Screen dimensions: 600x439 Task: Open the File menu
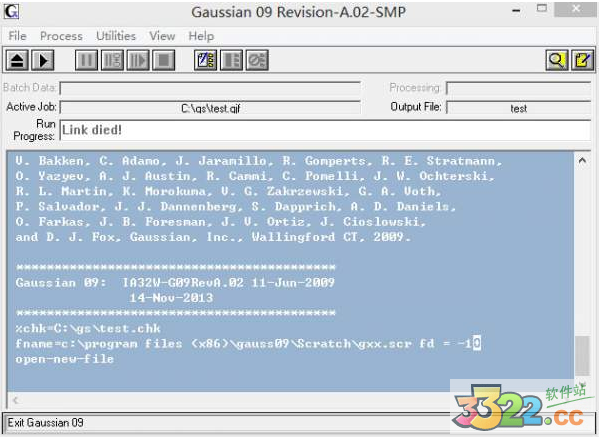18,36
